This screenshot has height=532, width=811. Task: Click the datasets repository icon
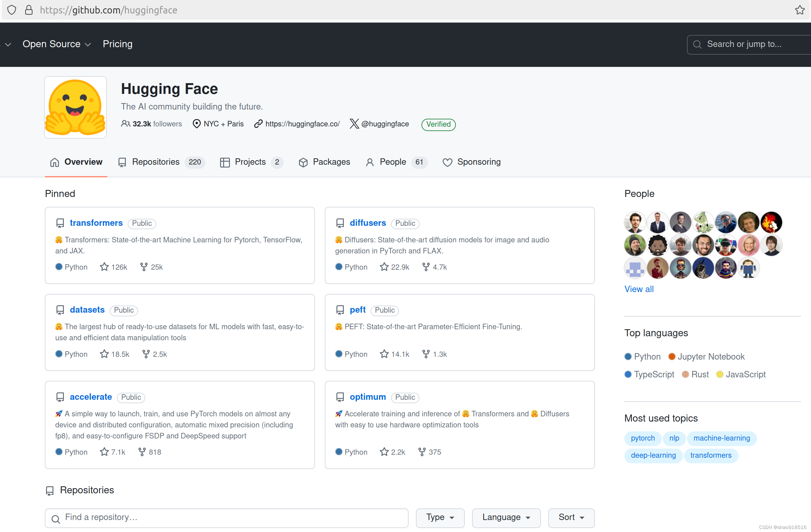pos(60,310)
